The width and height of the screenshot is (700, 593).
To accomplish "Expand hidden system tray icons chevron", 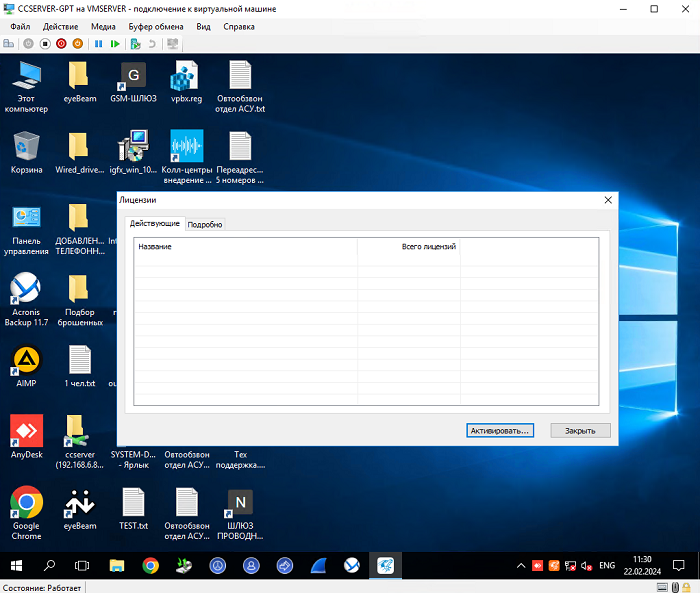I will [520, 566].
